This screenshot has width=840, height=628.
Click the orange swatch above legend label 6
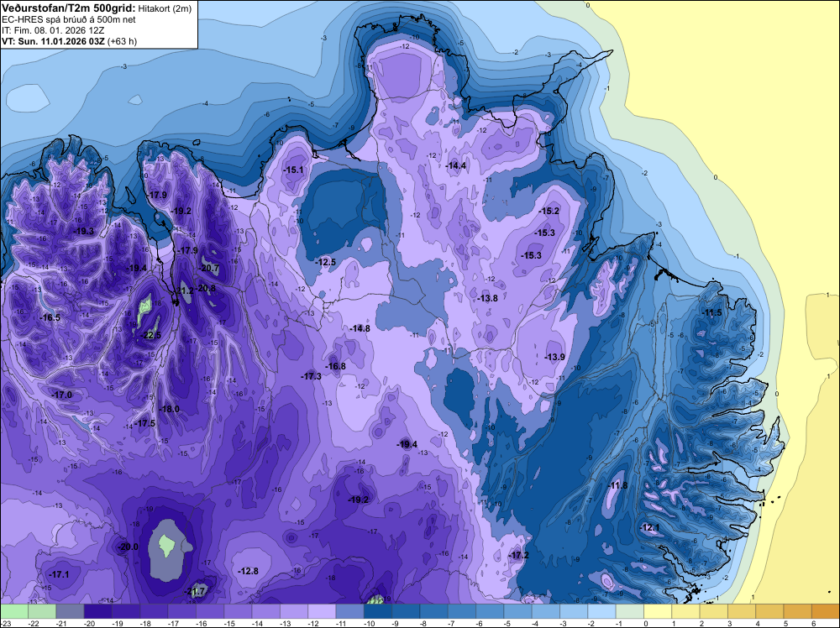[x=826, y=611]
